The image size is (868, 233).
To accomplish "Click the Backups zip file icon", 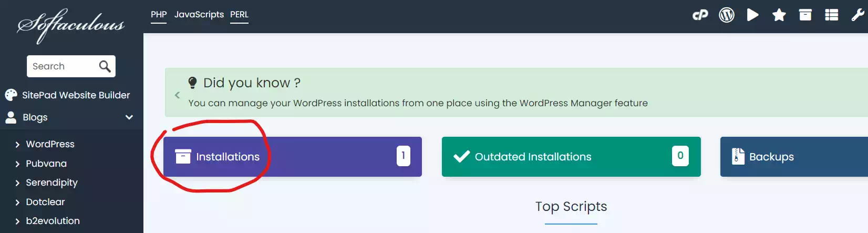I will coord(738,156).
